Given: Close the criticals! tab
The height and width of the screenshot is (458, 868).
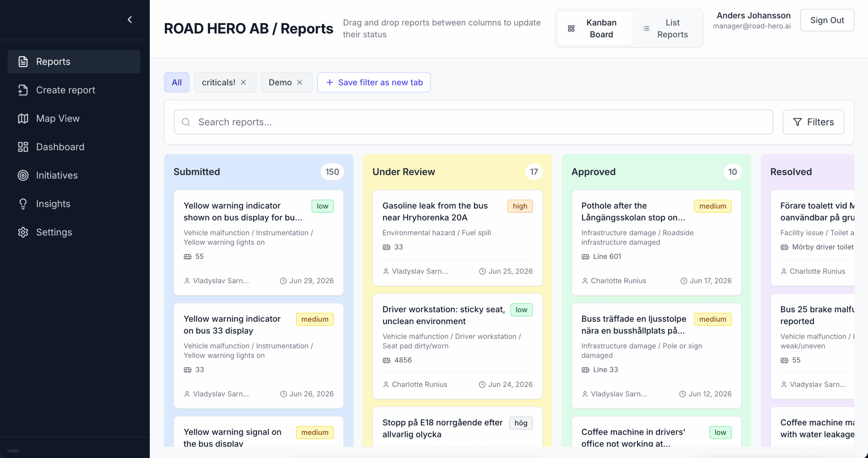Looking at the screenshot, I should [x=243, y=82].
